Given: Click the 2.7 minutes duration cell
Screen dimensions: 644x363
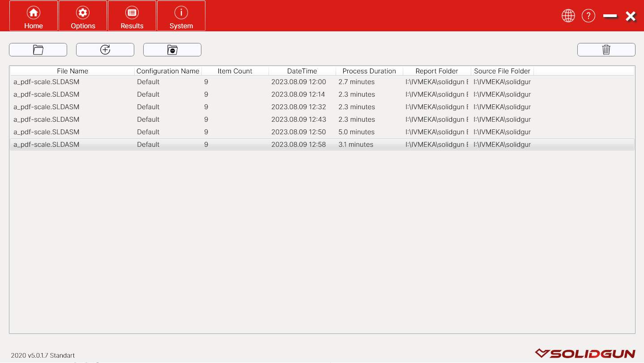Looking at the screenshot, I should 357,82.
